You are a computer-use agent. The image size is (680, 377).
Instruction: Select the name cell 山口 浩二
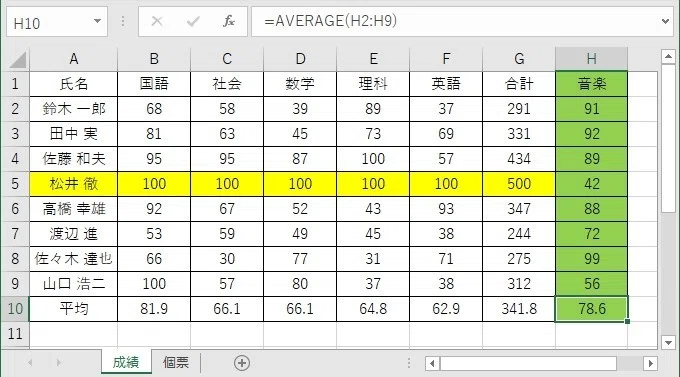[73, 284]
